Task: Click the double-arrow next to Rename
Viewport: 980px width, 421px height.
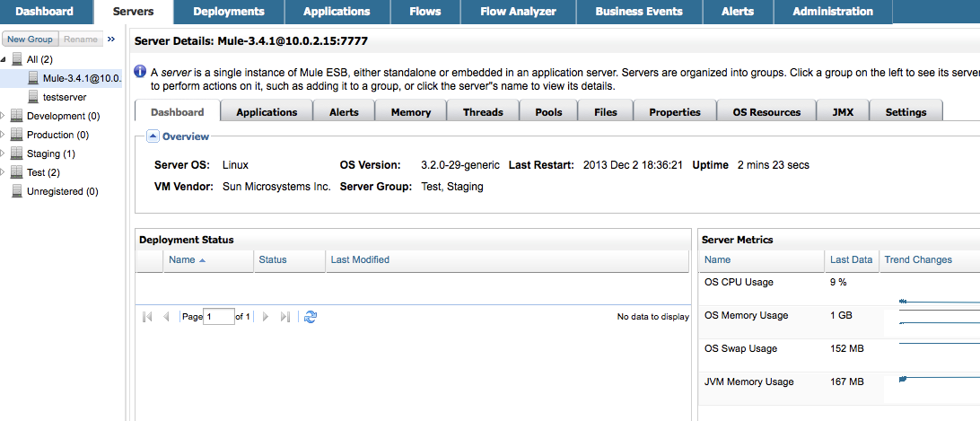Action: coord(111,39)
